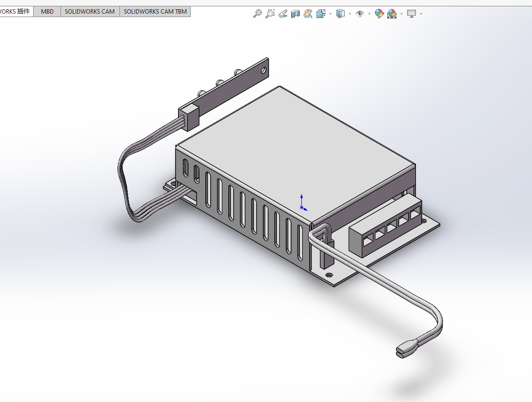Expand the Display Style dropdown arrow
This screenshot has width=532, height=402.
click(350, 14)
